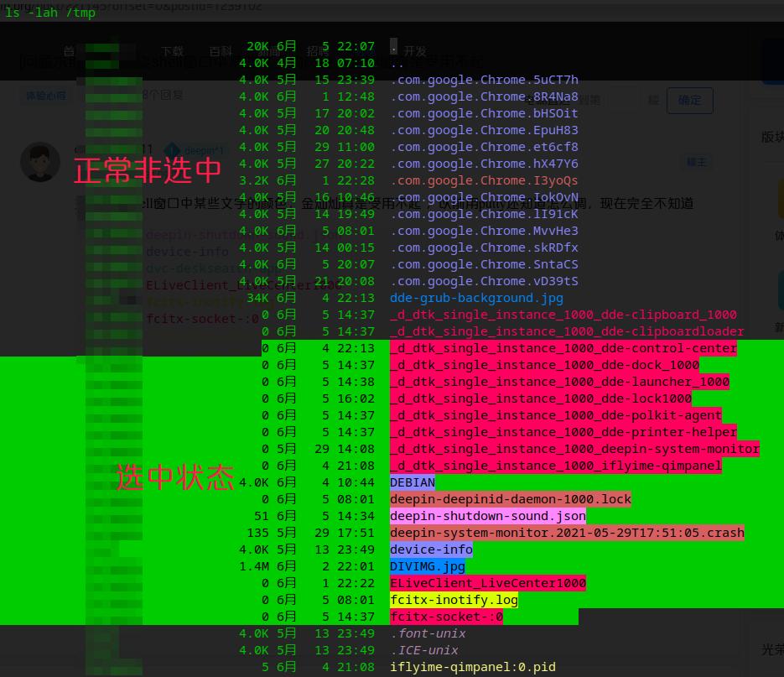Click the dde-printer-helper single instance entry
Viewport: 784px width, 677px height.
pyautogui.click(x=563, y=432)
